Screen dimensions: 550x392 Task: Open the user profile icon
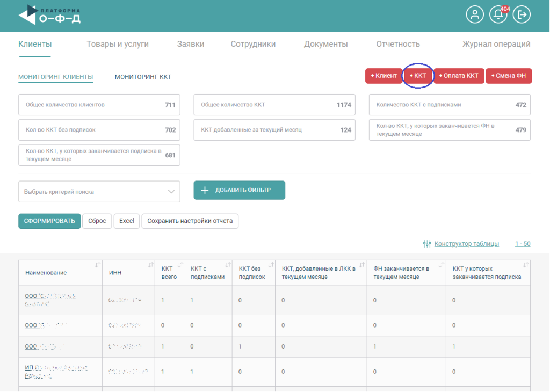(474, 15)
